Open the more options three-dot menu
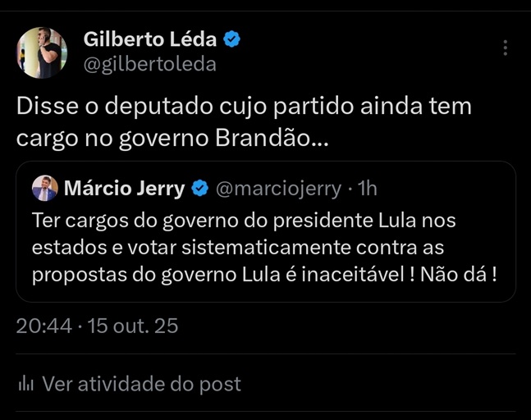Image resolution: width=531 pixels, height=420 pixels. 506,48
